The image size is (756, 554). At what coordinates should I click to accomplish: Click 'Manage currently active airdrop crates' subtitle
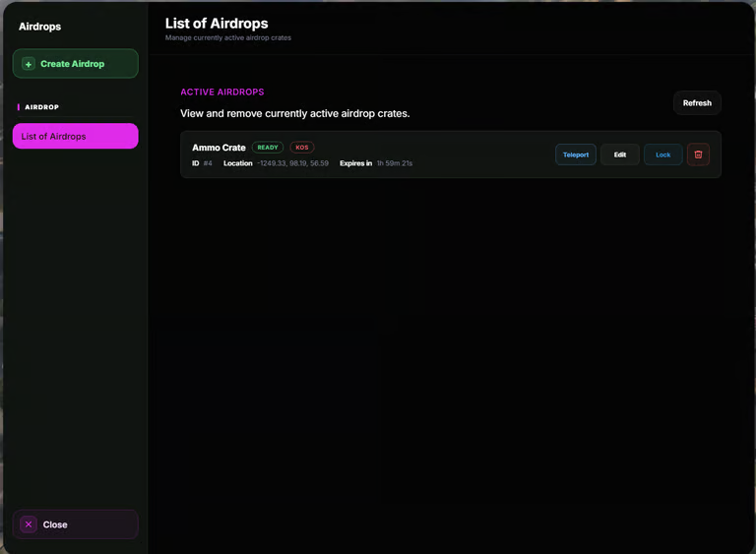pos(228,37)
